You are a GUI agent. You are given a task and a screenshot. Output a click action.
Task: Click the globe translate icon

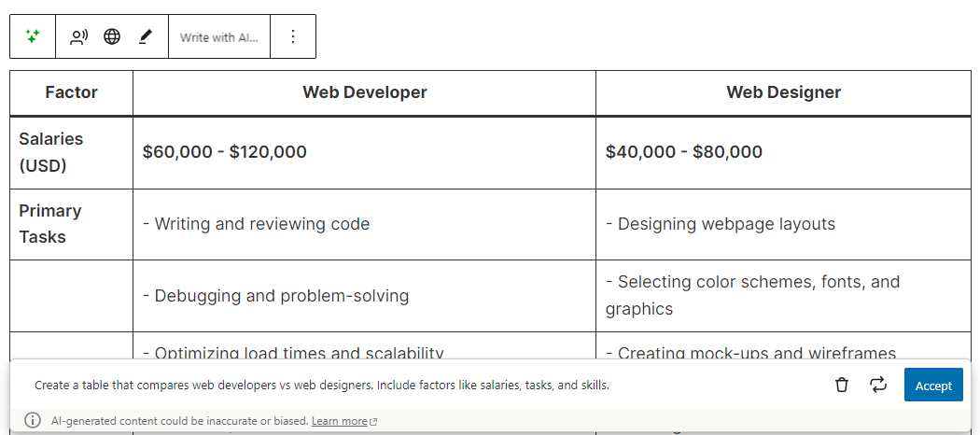pyautogui.click(x=112, y=36)
